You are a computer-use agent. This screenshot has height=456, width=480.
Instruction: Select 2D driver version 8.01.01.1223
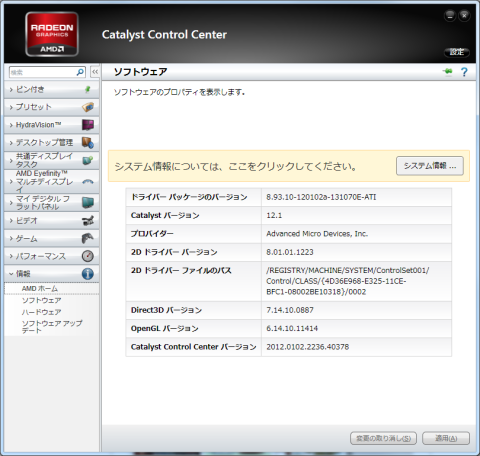(x=290, y=252)
